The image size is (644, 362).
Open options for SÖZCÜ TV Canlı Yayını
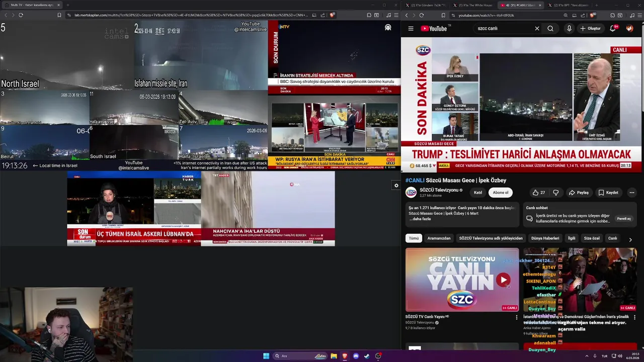(516, 317)
